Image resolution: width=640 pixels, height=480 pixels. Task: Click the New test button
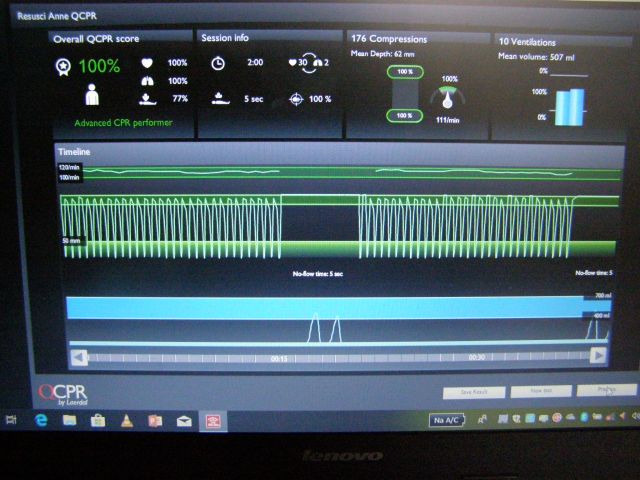(539, 391)
